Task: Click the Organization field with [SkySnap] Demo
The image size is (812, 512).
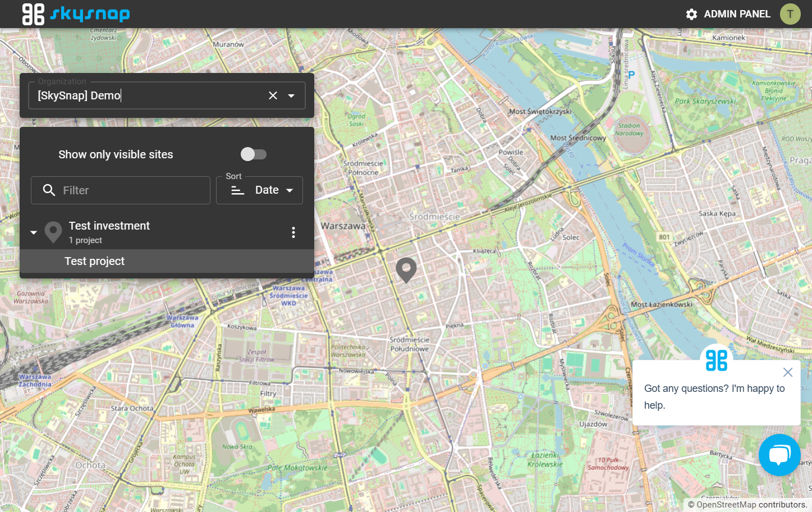Action: click(167, 95)
